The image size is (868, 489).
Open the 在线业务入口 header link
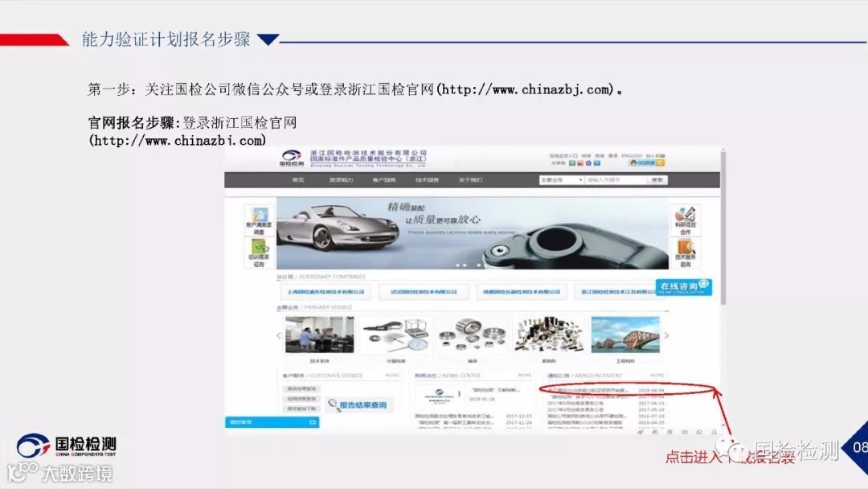563,155
